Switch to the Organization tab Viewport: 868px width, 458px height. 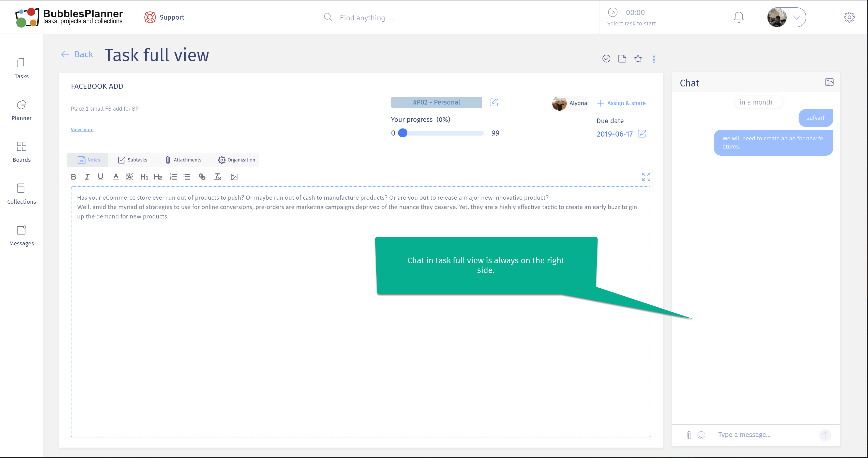click(236, 160)
